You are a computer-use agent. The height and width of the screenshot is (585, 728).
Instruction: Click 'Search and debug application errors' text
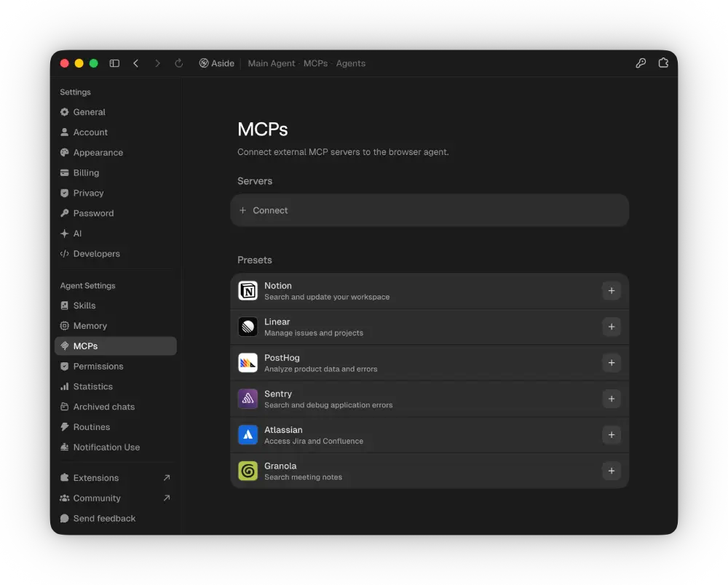[328, 405]
